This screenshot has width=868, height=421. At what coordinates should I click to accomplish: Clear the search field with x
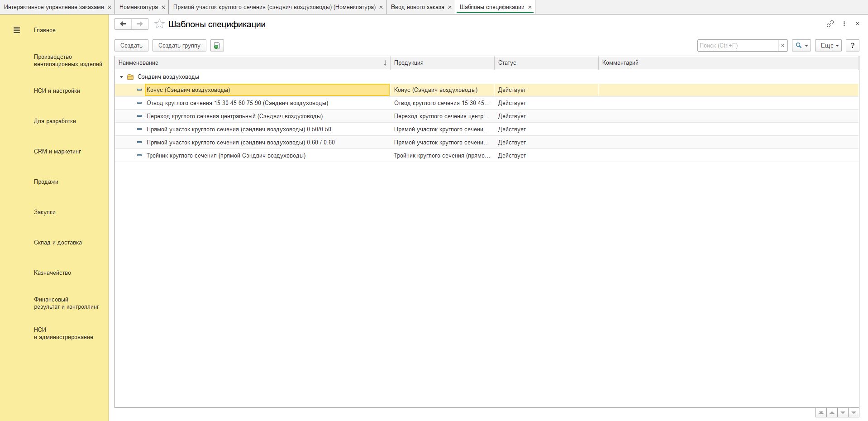[783, 46]
